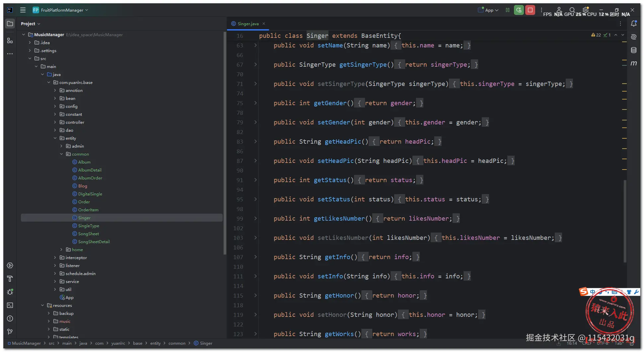Open the Terminal tool window
Viewport: 644px width, 352px height.
pos(10,305)
